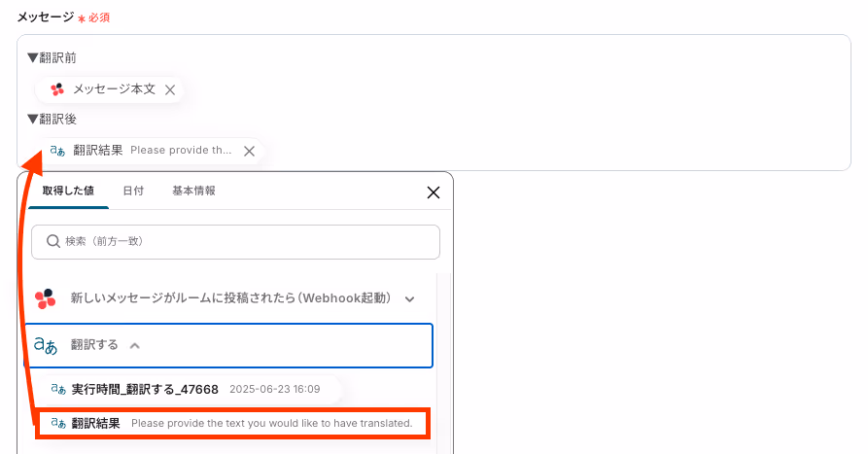
Task: Remove the 翻訳結果 chip from message
Action: [x=249, y=151]
